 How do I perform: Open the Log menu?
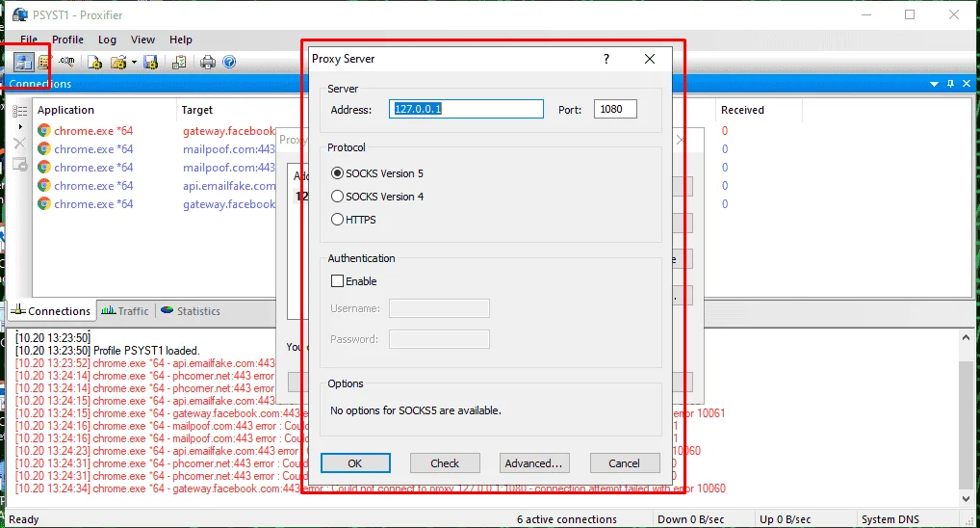pyautogui.click(x=107, y=40)
